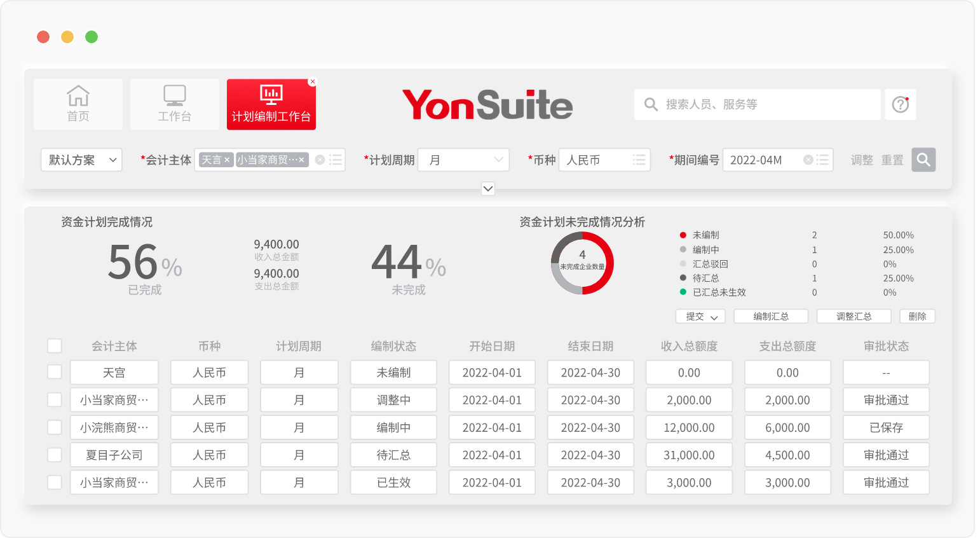The width and height of the screenshot is (980, 538).
Task: Open list picker icon in 币种 field
Action: coord(639,160)
